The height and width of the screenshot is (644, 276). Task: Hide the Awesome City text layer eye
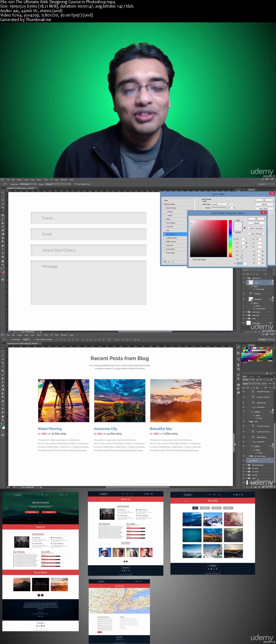pyautogui.click(x=243, y=403)
